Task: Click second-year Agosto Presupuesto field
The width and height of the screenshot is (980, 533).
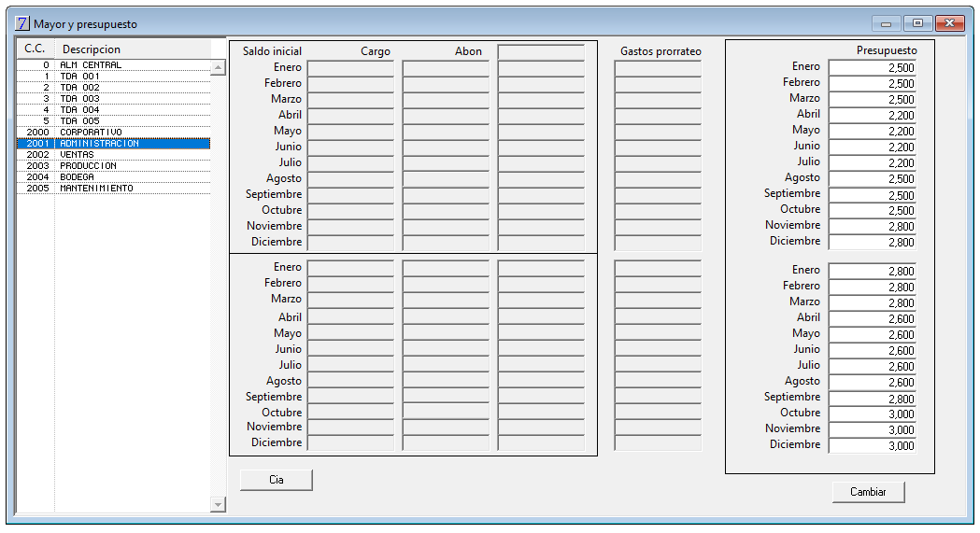Action: click(x=872, y=383)
